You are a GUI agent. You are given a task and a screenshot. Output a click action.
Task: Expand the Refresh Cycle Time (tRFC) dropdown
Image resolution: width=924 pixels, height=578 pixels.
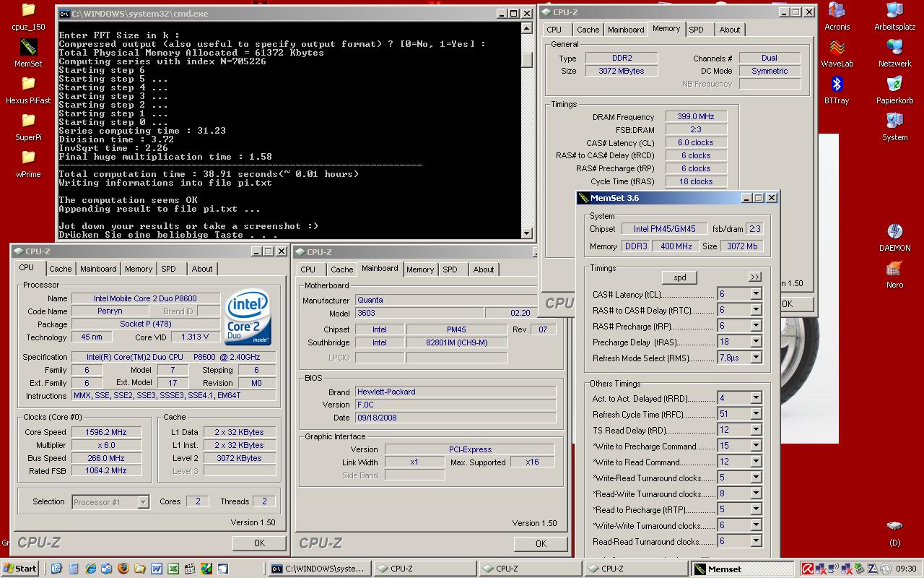[756, 414]
